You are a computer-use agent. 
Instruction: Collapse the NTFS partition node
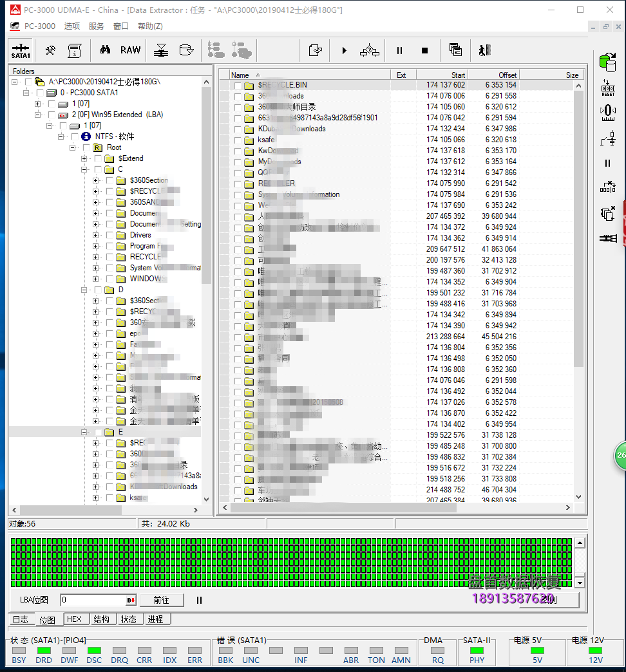[61, 136]
